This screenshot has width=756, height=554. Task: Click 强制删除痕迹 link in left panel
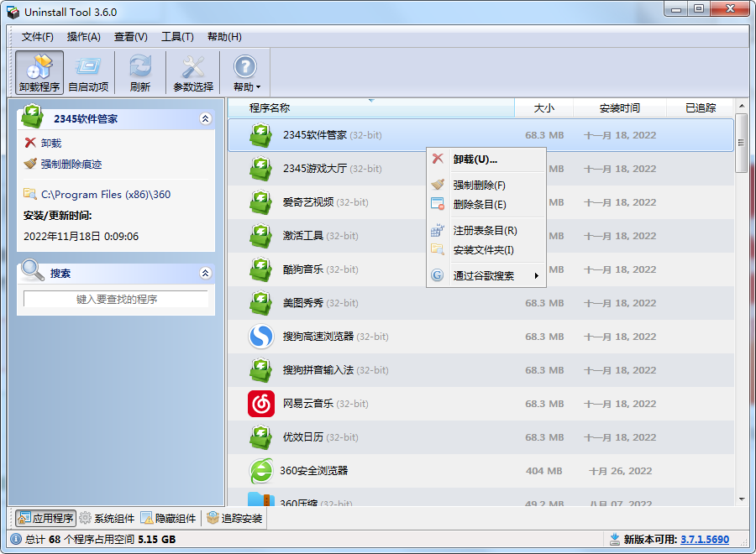pos(71,165)
